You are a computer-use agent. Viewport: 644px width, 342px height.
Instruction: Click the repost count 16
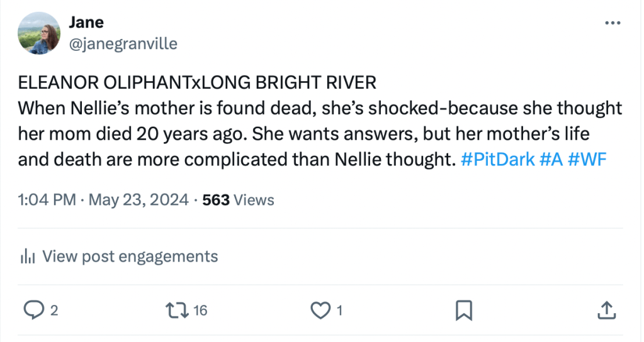[200, 310]
